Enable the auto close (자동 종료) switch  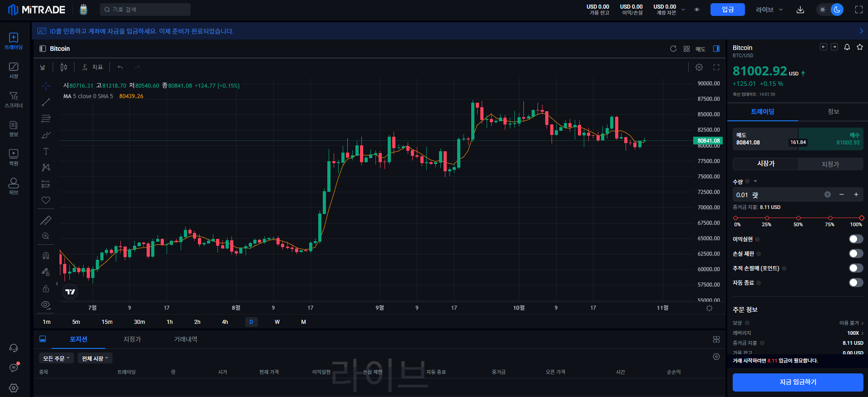[x=856, y=283]
